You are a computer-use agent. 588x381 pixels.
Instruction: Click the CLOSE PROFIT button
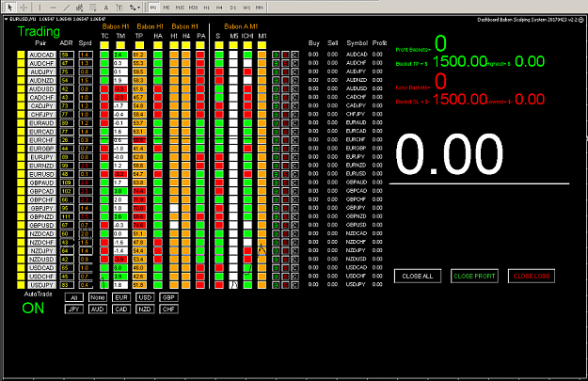(x=474, y=276)
